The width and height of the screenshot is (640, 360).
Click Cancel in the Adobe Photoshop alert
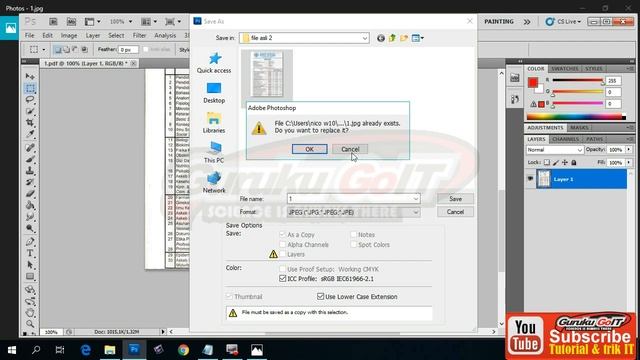pyautogui.click(x=350, y=149)
